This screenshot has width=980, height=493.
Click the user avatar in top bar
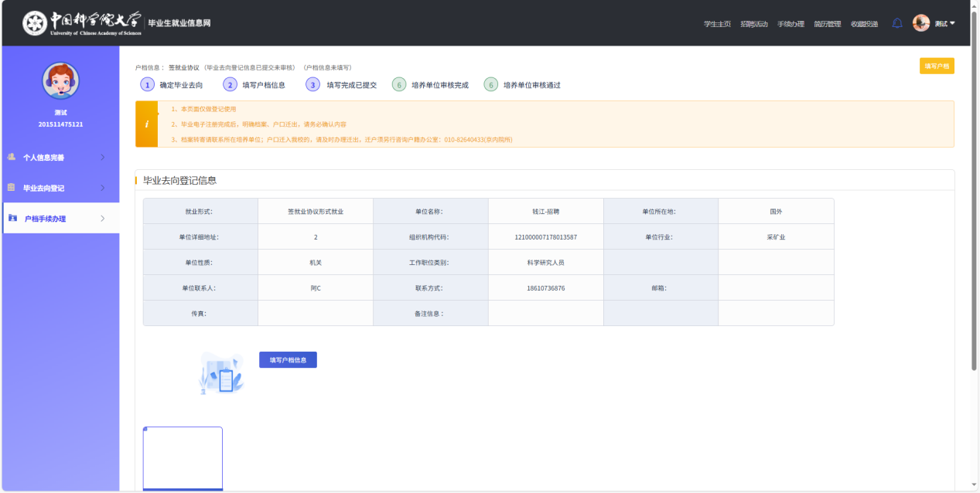pos(920,23)
